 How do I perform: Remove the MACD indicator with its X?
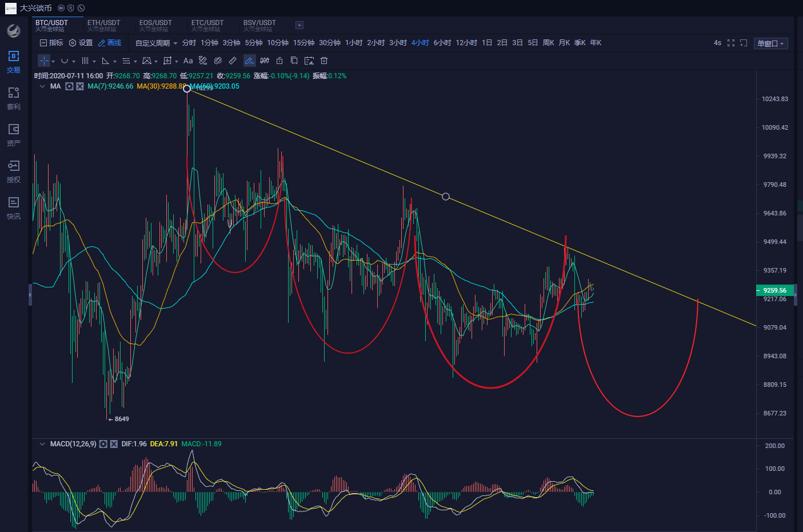(x=114, y=444)
